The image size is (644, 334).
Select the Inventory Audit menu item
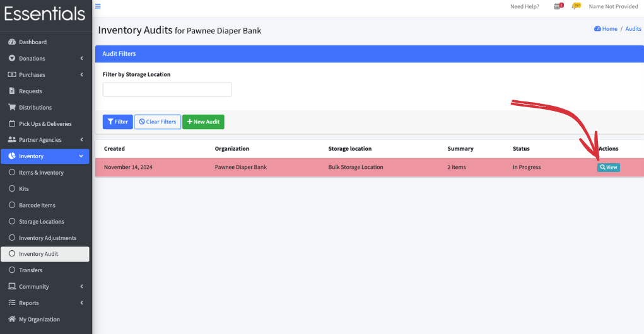(45, 254)
